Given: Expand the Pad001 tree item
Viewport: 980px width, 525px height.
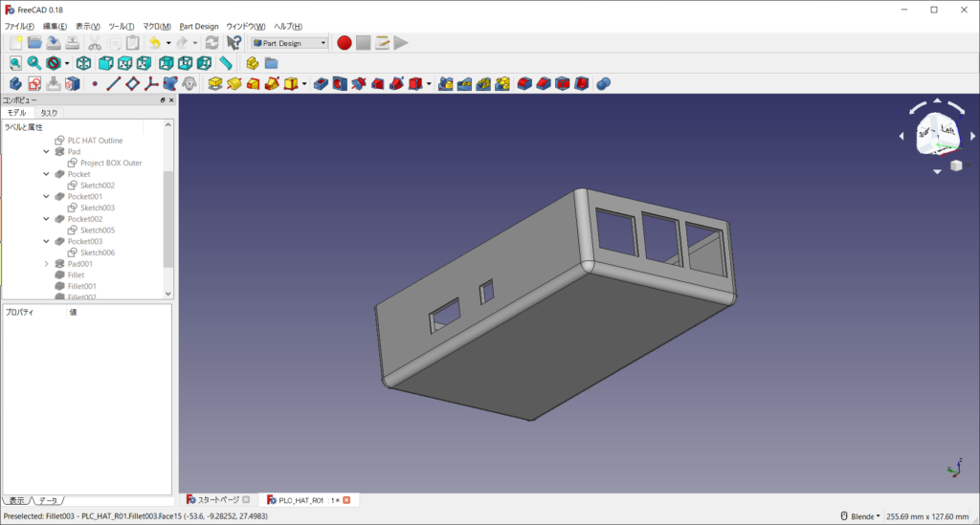Looking at the screenshot, I should [47, 264].
